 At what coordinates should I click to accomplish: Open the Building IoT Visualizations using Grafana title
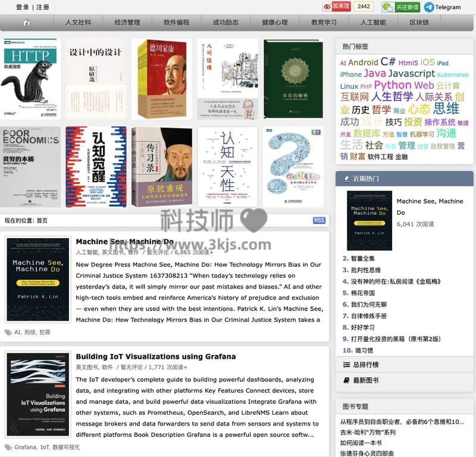pyautogui.click(x=156, y=356)
